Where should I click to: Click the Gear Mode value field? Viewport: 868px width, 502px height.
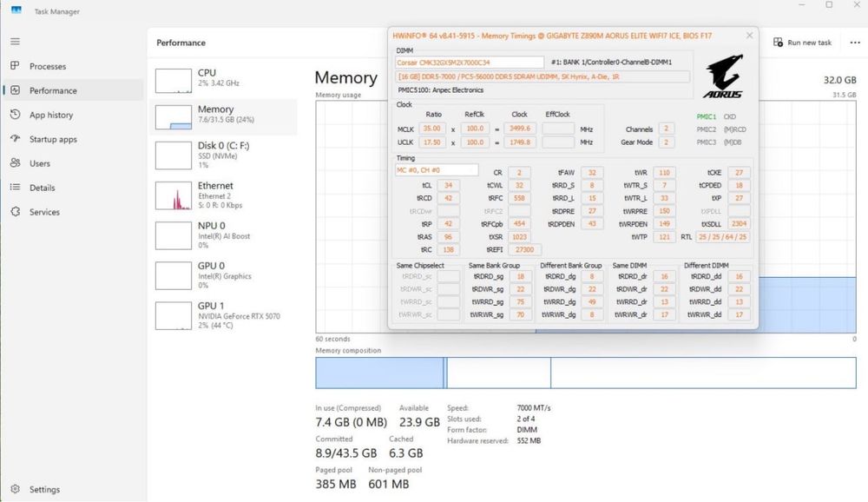coord(666,142)
